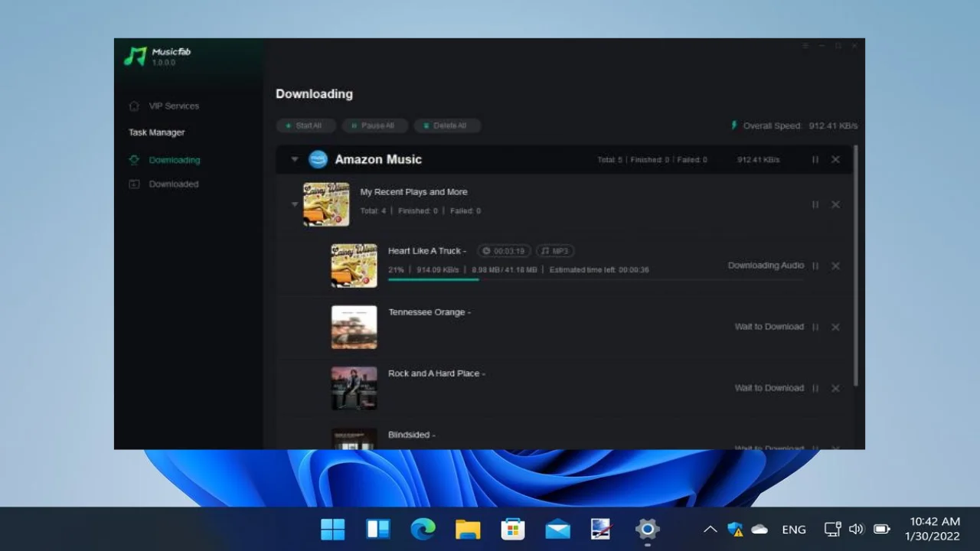Click the Amazon Music service logo
This screenshot has width=980, height=551.
(318, 159)
